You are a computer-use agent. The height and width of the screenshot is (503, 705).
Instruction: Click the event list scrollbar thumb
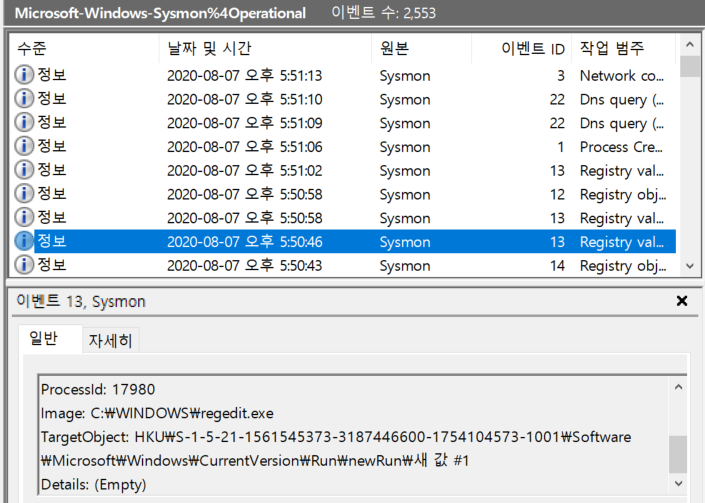690,67
